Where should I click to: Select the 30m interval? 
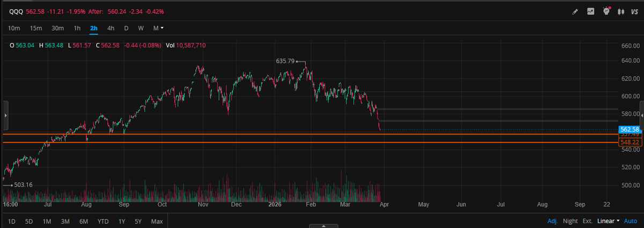point(57,27)
